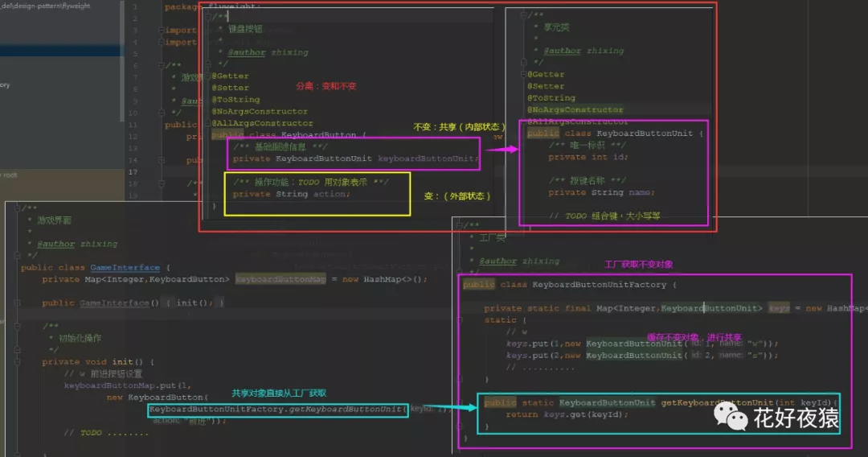Click @Getter annotation on KeyboardButtonUnit class
868x457 pixels.
546,74
